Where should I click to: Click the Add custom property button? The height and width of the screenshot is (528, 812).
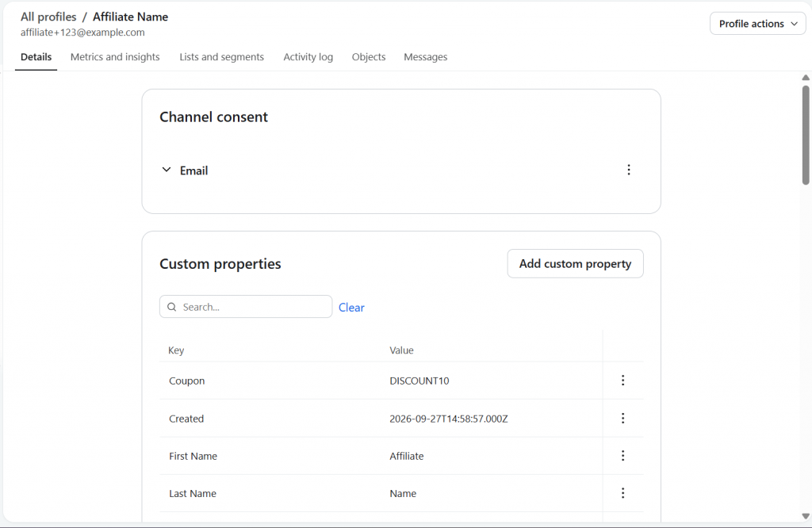point(576,263)
